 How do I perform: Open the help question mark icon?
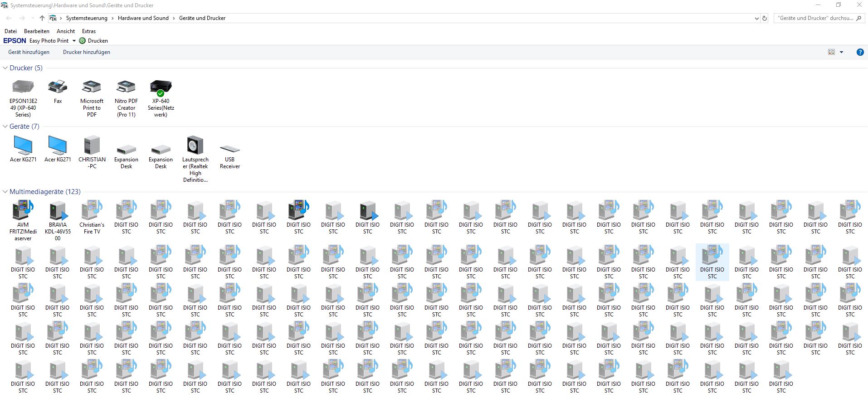point(860,52)
